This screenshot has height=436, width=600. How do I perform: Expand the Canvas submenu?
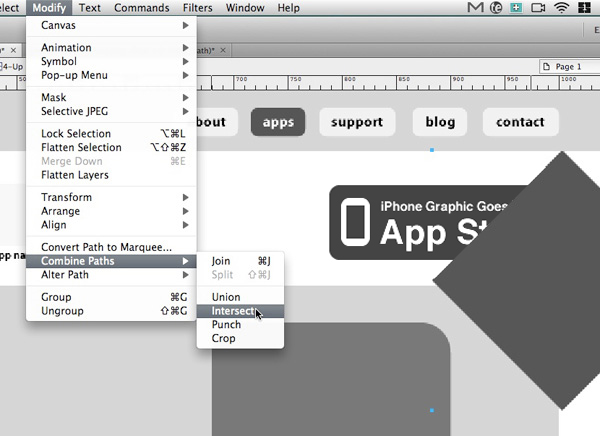pos(111,25)
